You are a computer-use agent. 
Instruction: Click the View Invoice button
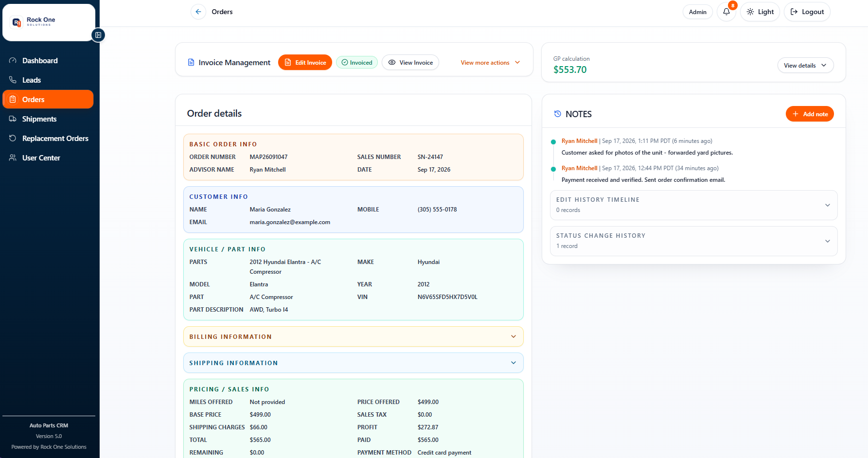[x=410, y=62]
